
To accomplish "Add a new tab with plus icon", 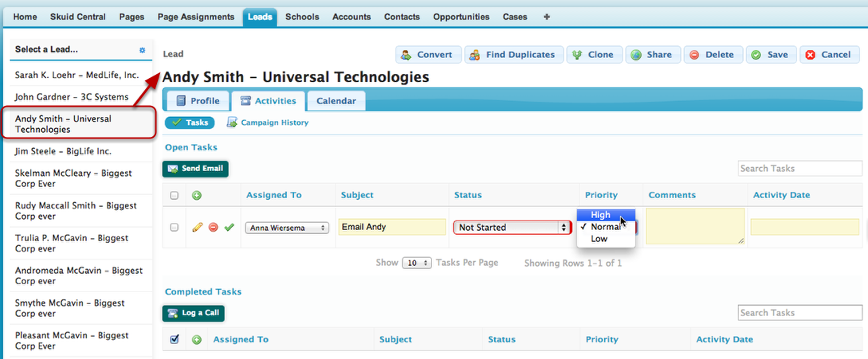I will [547, 17].
